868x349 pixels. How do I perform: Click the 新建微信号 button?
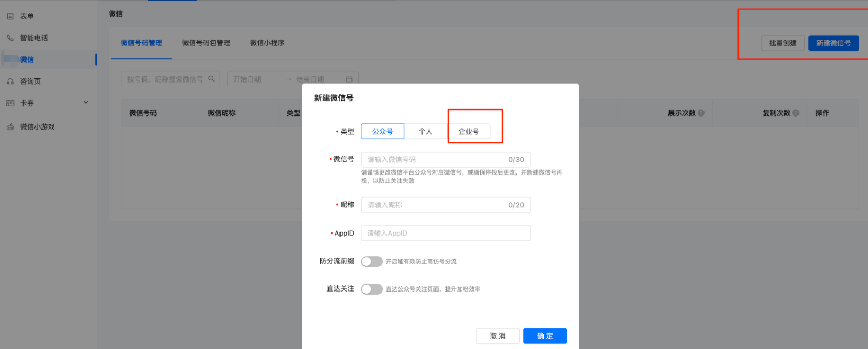834,43
